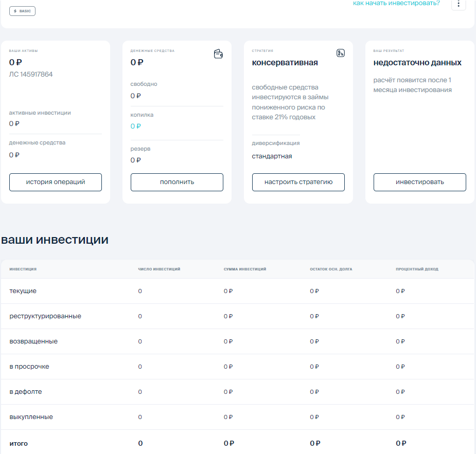Open the 'как начать инвестировать?' link
476x454 pixels.
tap(396, 3)
